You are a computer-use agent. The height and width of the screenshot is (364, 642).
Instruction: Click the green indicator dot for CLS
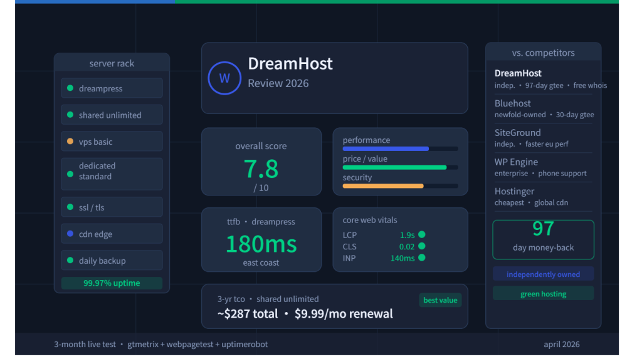pyautogui.click(x=422, y=246)
